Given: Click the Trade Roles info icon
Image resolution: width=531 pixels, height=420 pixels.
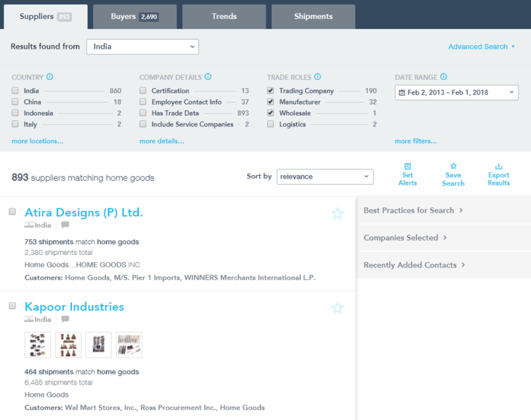Looking at the screenshot, I should click(x=318, y=77).
